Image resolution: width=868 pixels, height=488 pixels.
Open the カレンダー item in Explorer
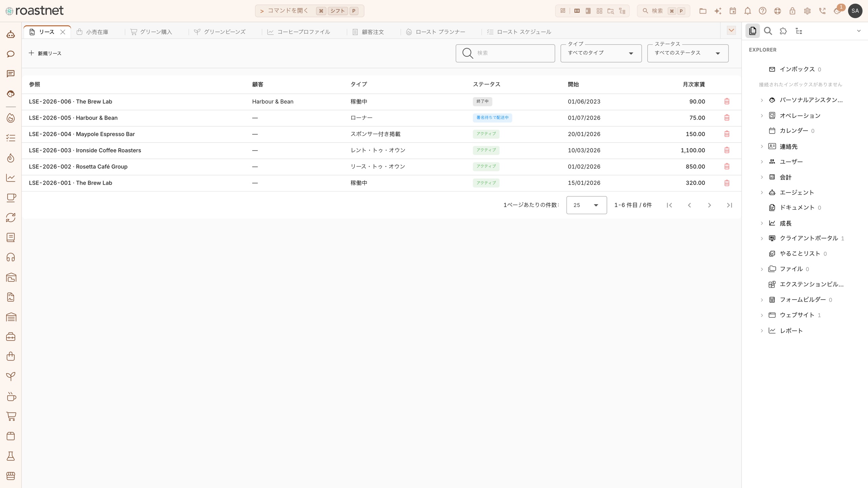pyautogui.click(x=794, y=130)
